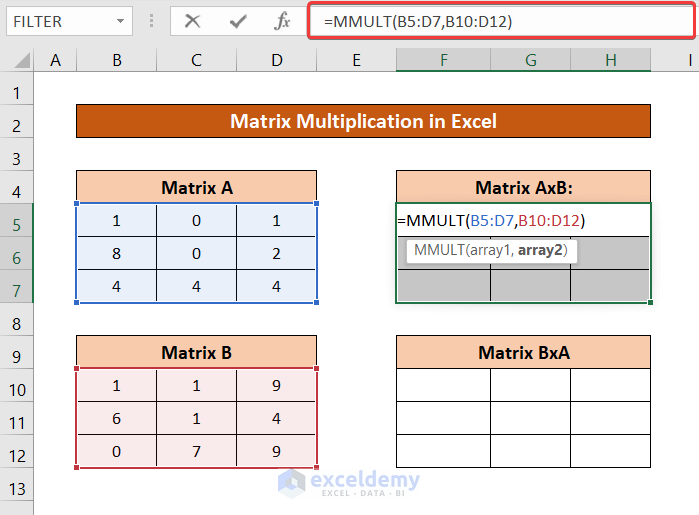Click cell C5 containing 0 in Matrix A

197,220
